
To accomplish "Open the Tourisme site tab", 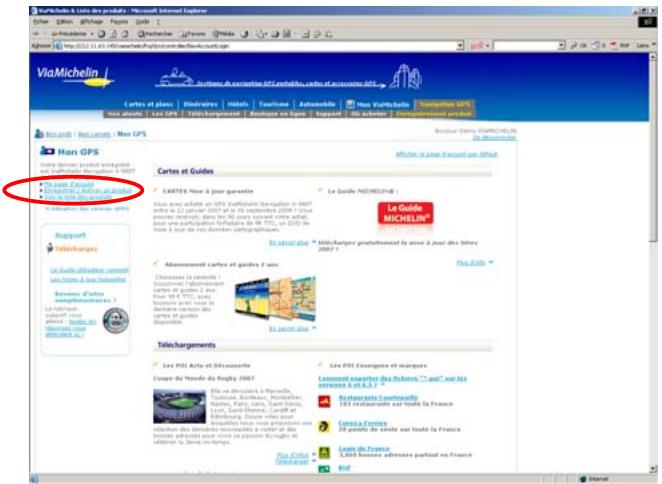I will click(274, 104).
